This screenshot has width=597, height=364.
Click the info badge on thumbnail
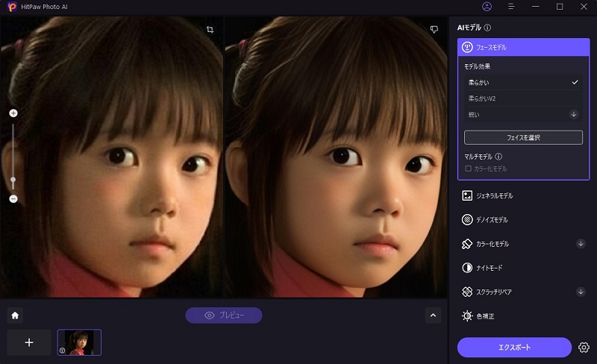(62, 351)
